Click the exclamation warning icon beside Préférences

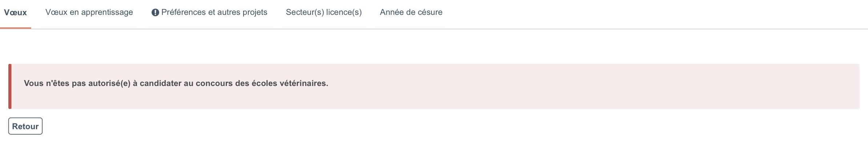tap(155, 13)
